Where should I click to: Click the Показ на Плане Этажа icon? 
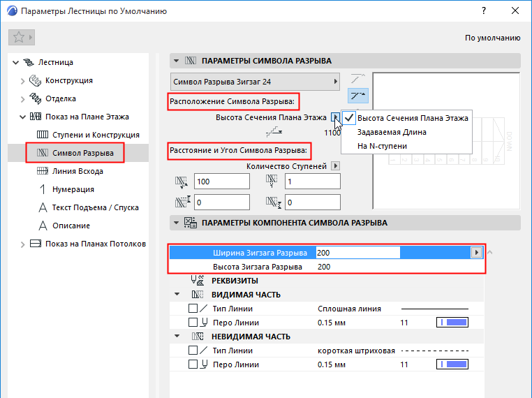tap(36, 117)
